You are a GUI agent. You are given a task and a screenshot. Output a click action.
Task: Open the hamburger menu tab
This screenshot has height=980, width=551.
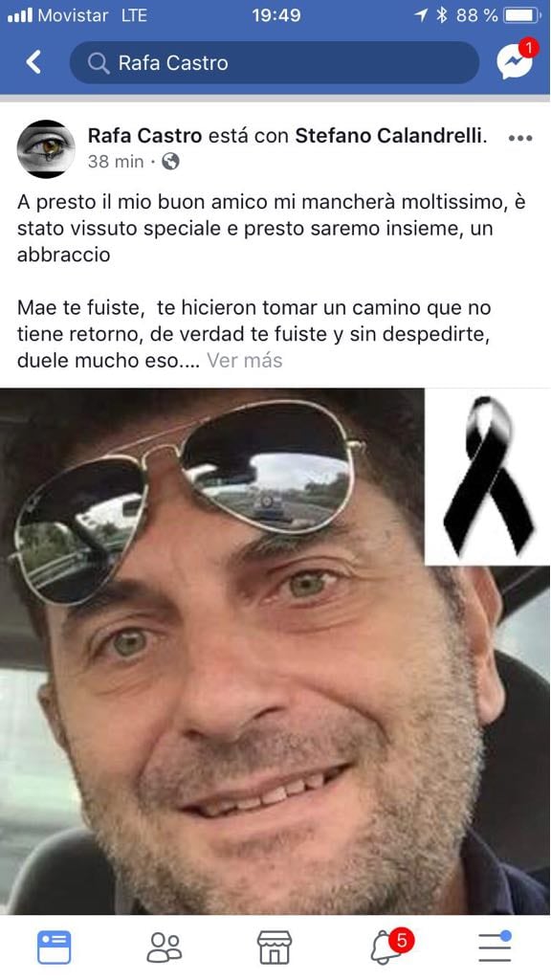pyautogui.click(x=496, y=947)
